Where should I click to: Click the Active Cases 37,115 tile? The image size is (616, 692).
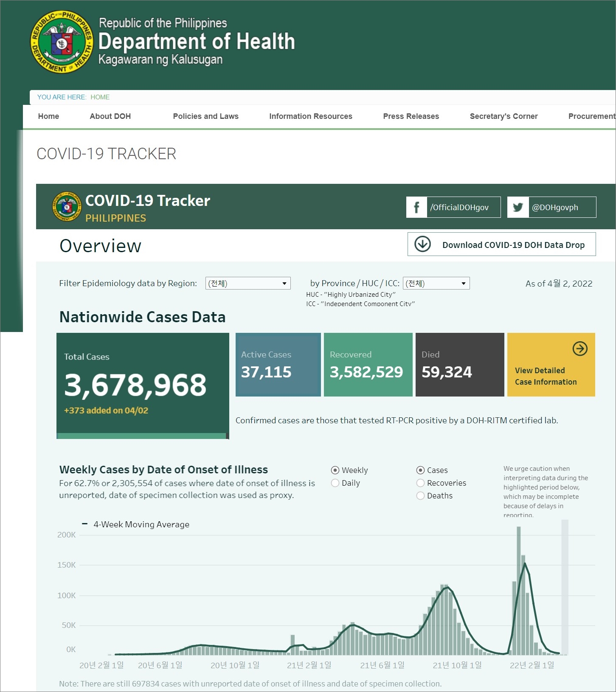click(278, 365)
